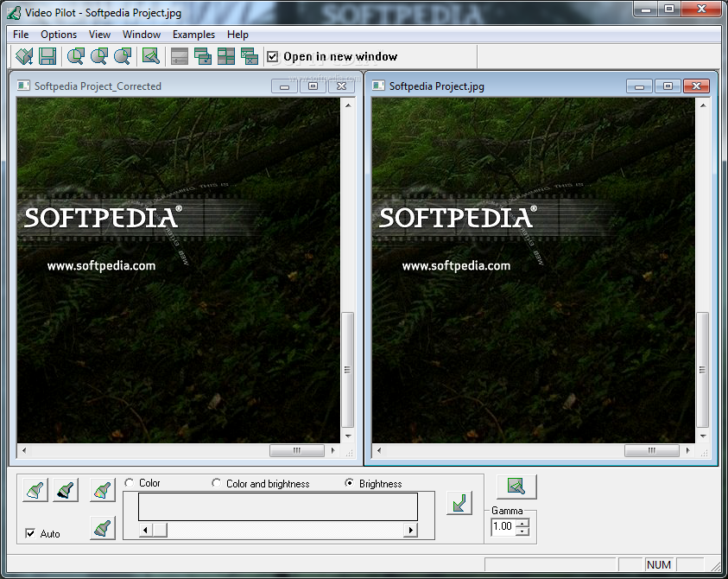
Task: Click the Softpedia Project_Corrected window icon
Action: (23, 86)
